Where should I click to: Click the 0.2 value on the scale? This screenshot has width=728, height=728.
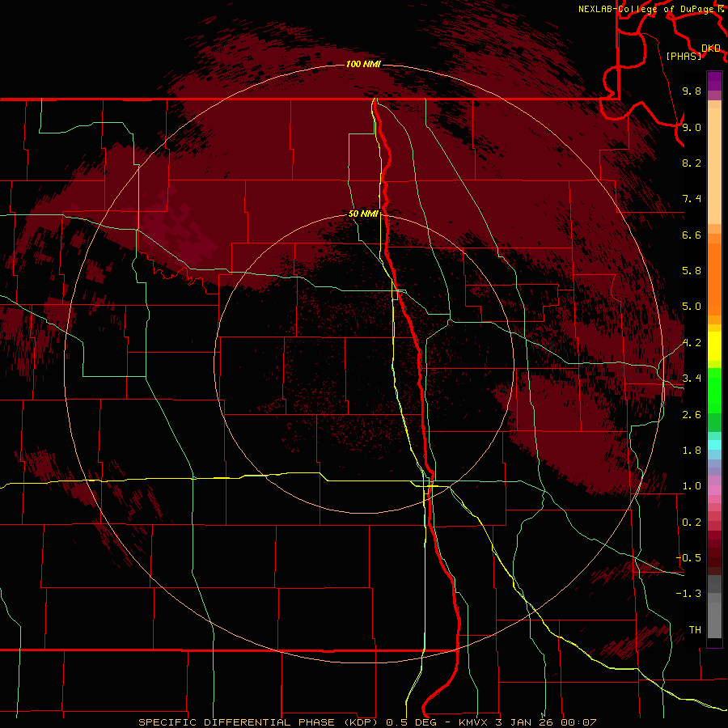[x=692, y=523]
